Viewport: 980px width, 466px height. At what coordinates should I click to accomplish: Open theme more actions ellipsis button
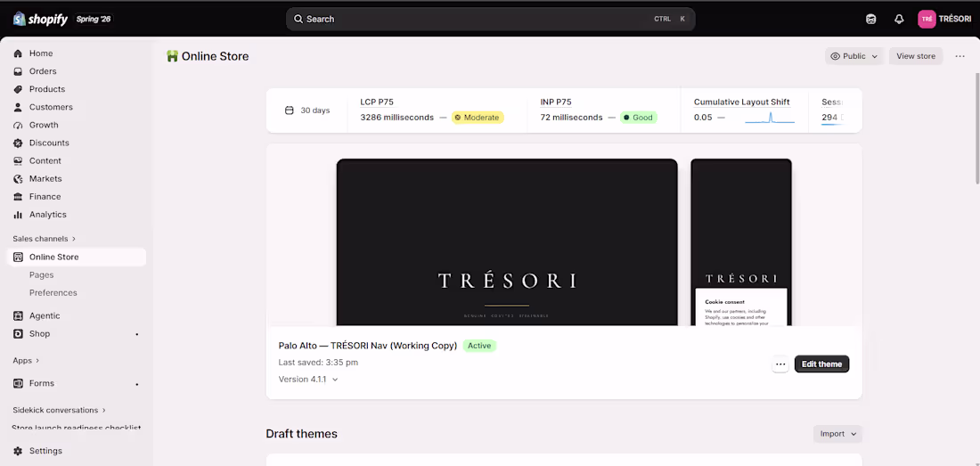pyautogui.click(x=780, y=364)
